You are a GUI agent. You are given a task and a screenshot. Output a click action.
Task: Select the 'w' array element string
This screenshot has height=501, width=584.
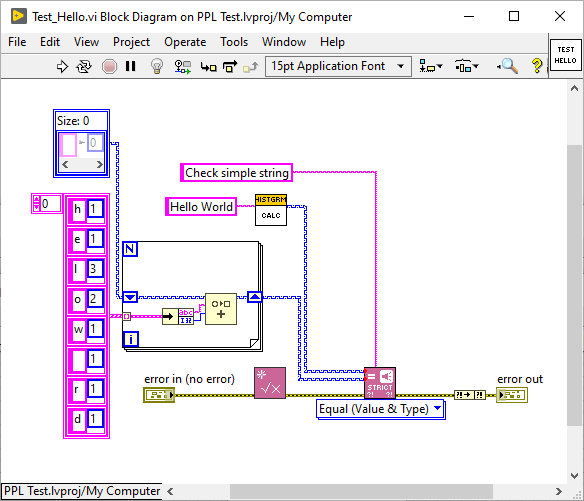coord(78,330)
